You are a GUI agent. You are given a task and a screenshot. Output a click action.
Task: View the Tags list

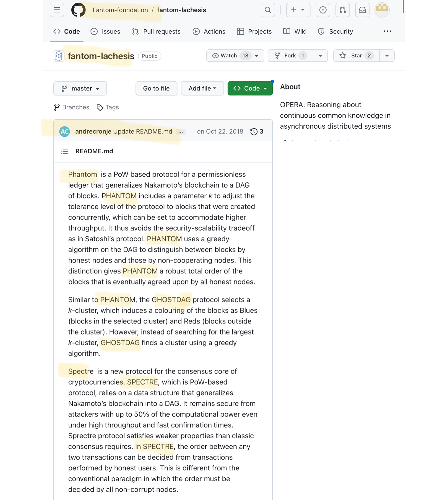click(108, 107)
